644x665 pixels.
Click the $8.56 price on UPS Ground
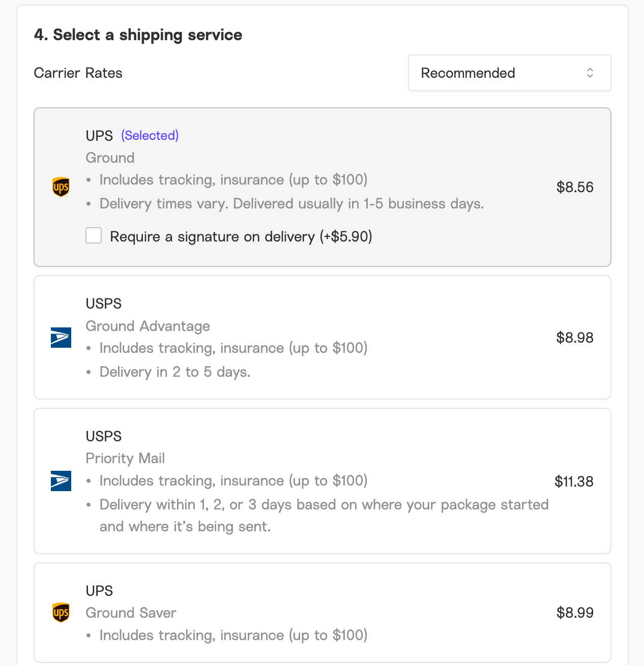tap(575, 187)
